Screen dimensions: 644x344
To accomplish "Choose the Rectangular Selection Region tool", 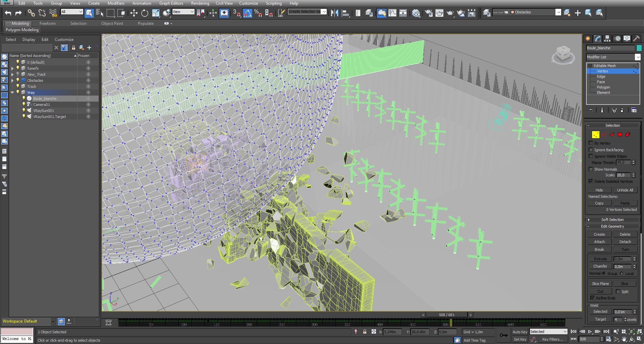I will [x=110, y=13].
